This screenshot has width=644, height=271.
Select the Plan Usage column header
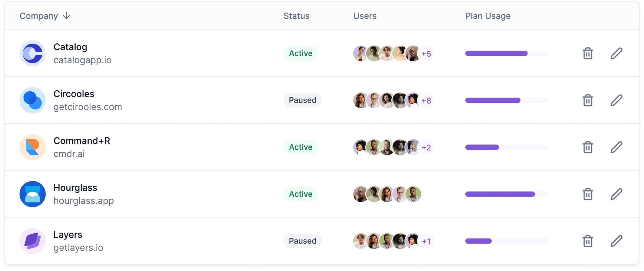(x=488, y=16)
